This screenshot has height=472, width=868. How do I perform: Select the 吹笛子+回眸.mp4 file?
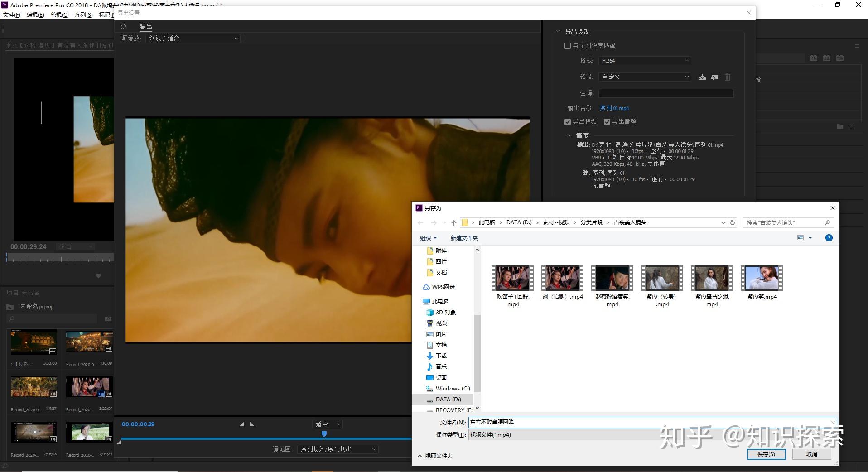(x=513, y=287)
